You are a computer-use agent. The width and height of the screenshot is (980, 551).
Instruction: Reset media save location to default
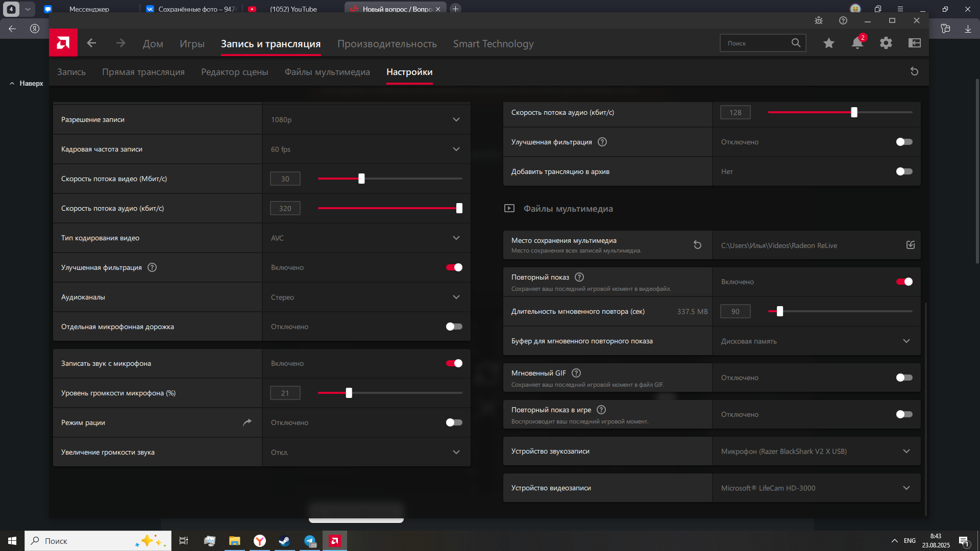(697, 245)
